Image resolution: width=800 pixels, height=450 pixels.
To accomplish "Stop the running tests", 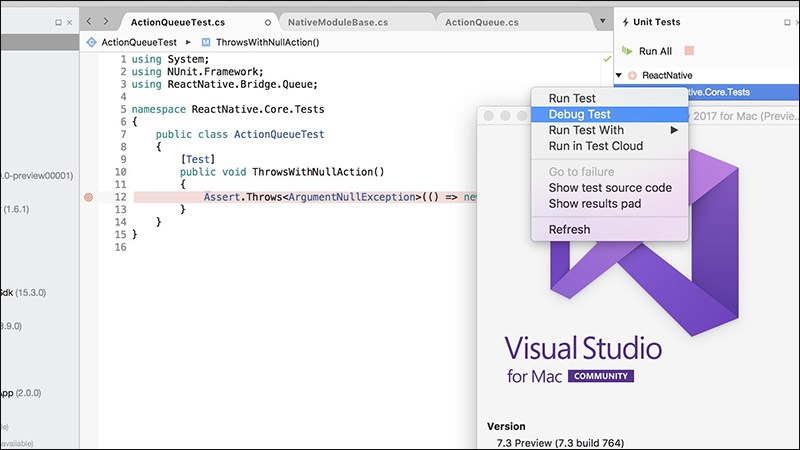I will [x=689, y=51].
